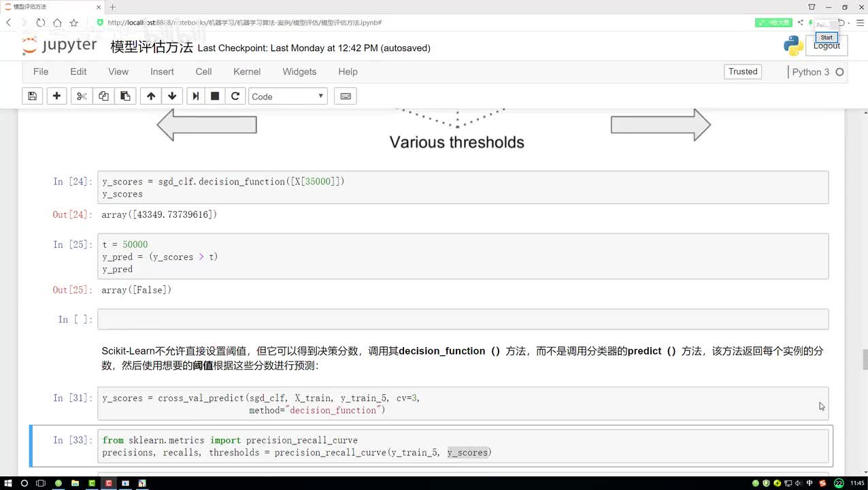Open the Help menu
Viewport: 868px width, 490px height.
(x=348, y=71)
